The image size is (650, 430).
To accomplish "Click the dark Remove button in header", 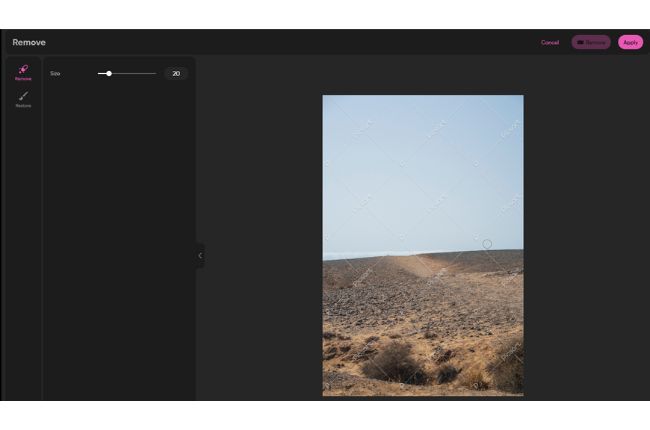I will point(591,42).
